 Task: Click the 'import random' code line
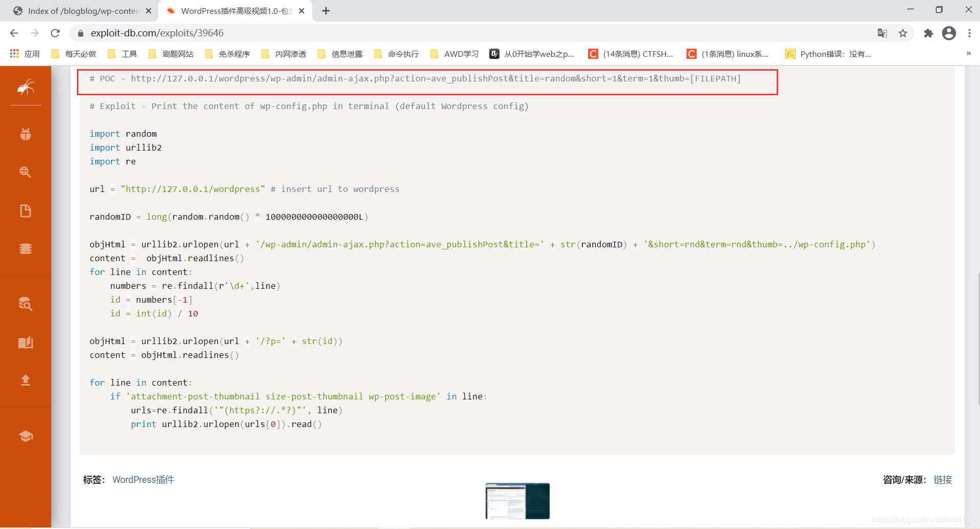pos(123,134)
